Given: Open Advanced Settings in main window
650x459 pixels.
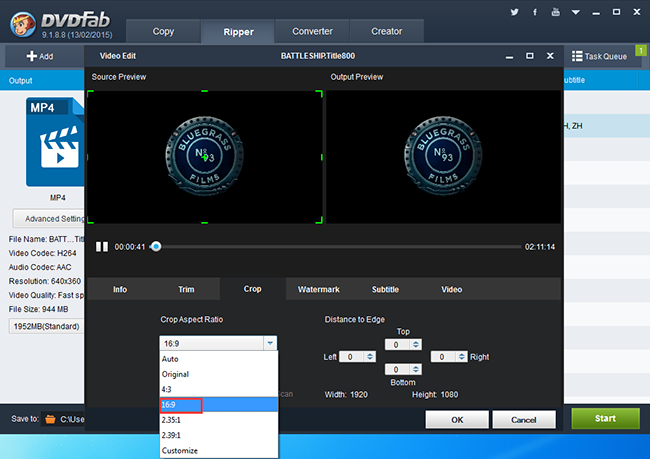Looking at the screenshot, I should (x=49, y=219).
